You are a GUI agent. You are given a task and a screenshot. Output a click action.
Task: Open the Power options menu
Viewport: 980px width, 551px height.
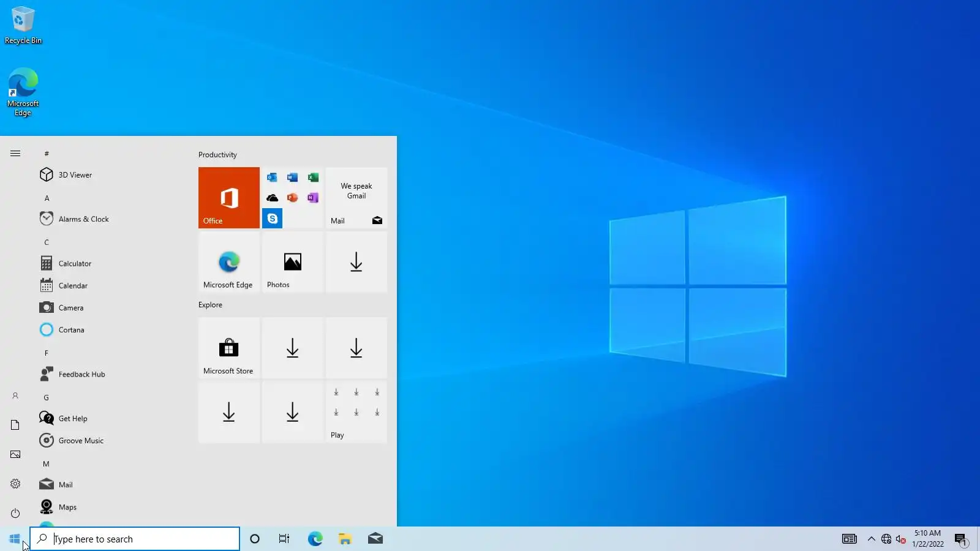pyautogui.click(x=15, y=513)
